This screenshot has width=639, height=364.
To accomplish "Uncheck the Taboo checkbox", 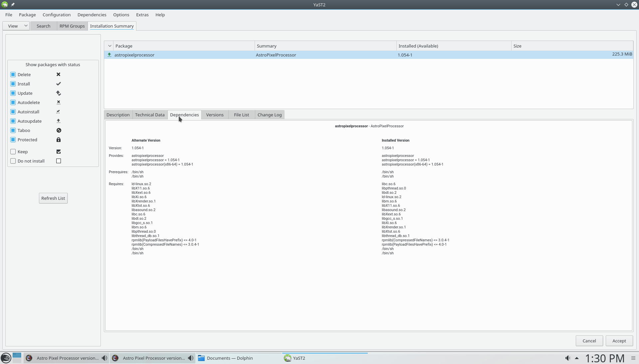I will coord(13,130).
